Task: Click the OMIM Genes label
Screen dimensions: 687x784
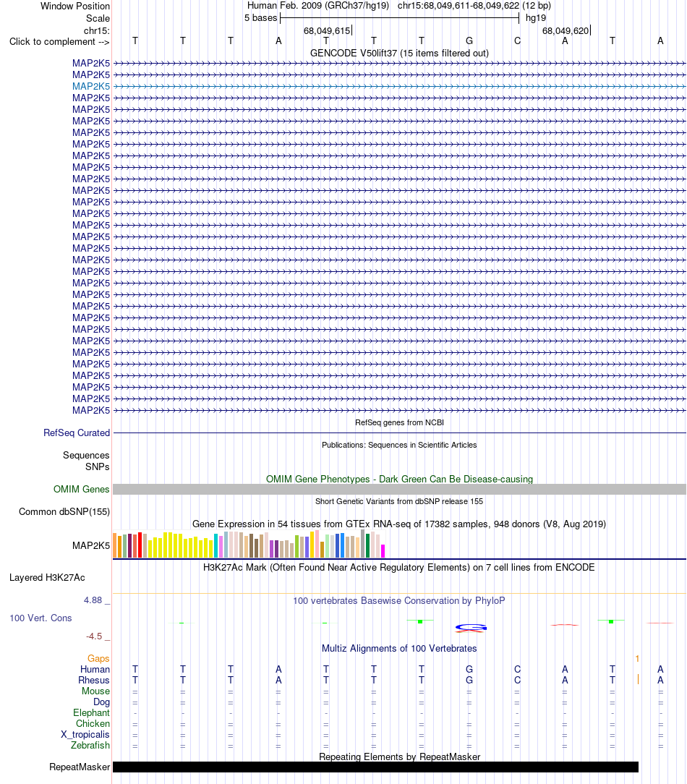Action: pyautogui.click(x=82, y=490)
